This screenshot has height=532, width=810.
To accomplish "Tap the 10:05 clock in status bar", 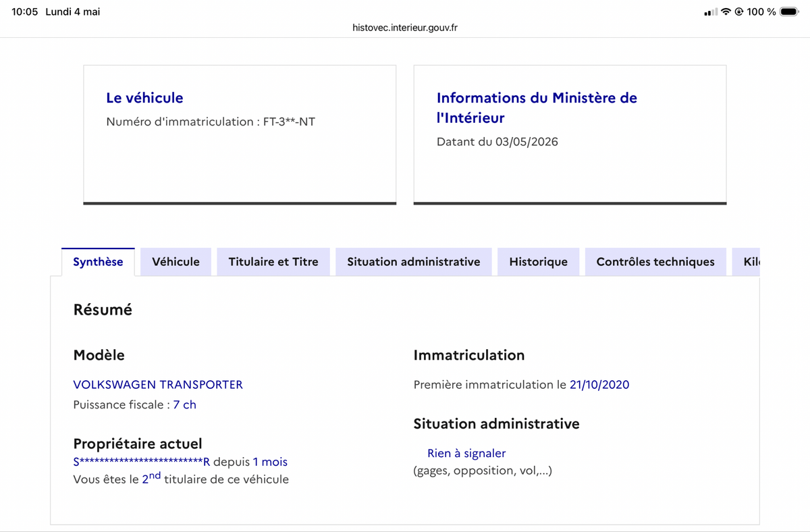I will tap(24, 12).
